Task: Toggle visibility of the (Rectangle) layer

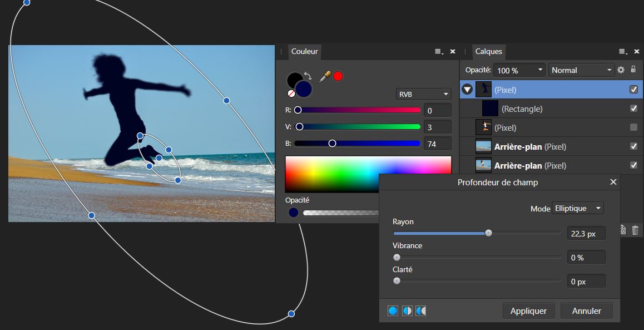Action: click(634, 109)
